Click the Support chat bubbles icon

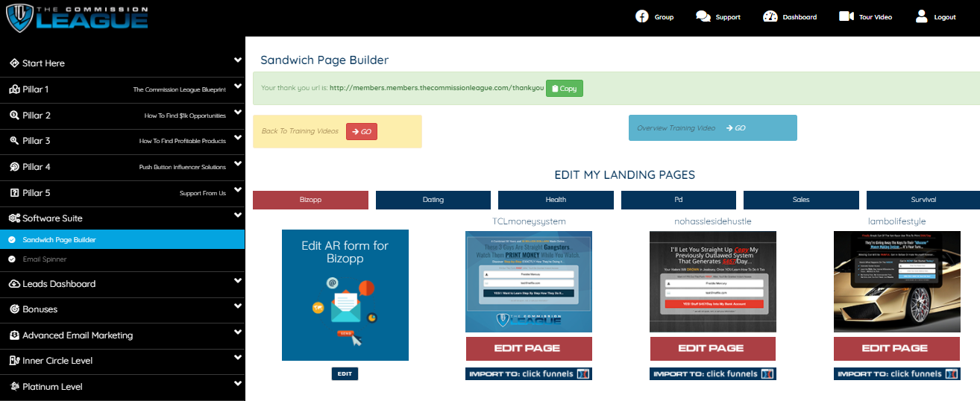click(703, 16)
